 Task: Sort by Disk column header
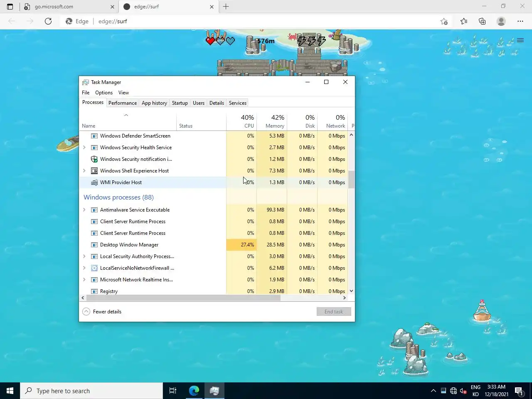coord(302,121)
